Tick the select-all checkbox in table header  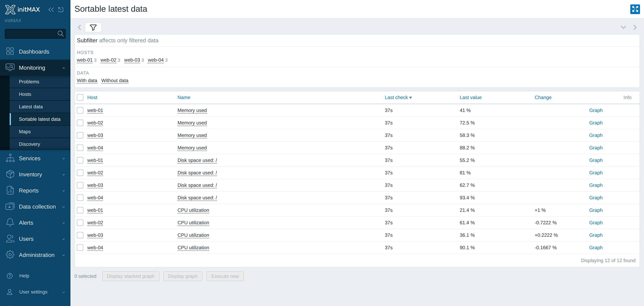(x=80, y=97)
